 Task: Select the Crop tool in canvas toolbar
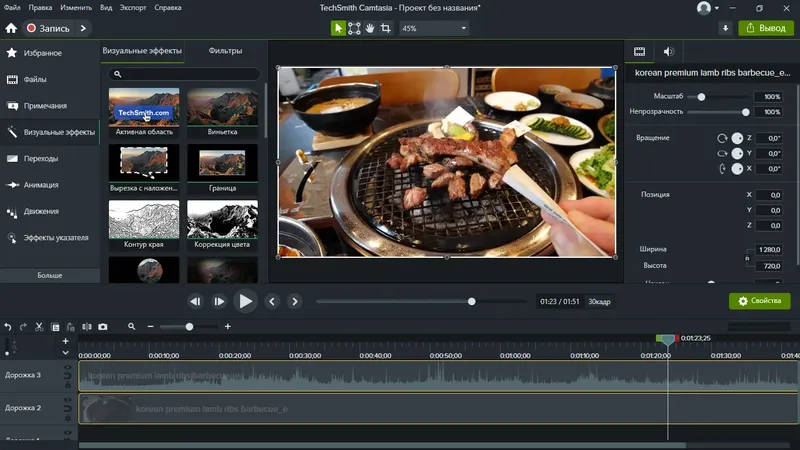385,28
